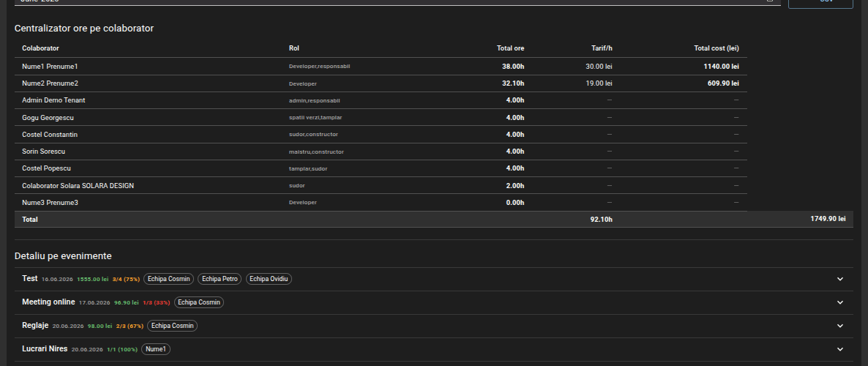Click the Echipa Ovidiu chip
Screen dimensions: 868x366
(x=269, y=279)
